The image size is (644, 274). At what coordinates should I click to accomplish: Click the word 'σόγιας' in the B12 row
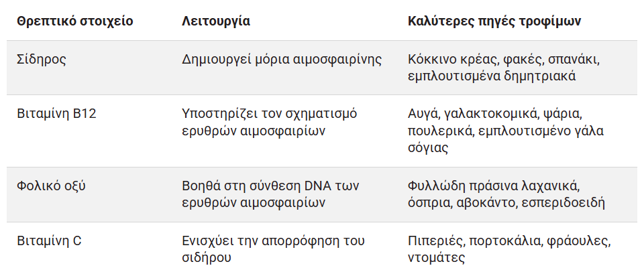[x=427, y=148]
